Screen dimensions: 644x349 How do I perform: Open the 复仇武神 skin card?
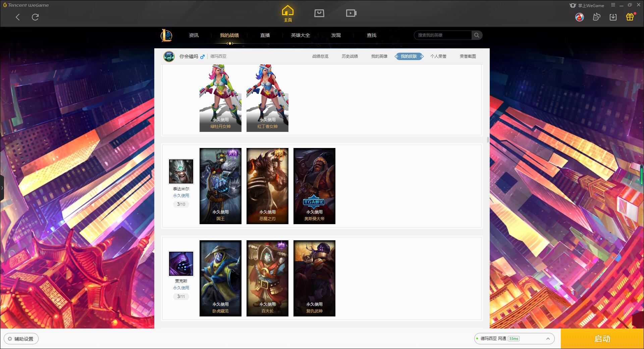point(314,278)
